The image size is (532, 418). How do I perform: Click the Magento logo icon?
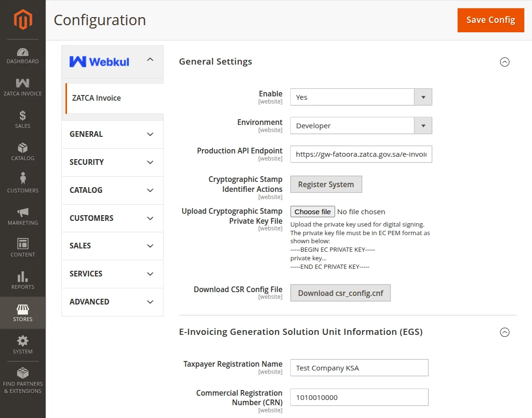(23, 19)
